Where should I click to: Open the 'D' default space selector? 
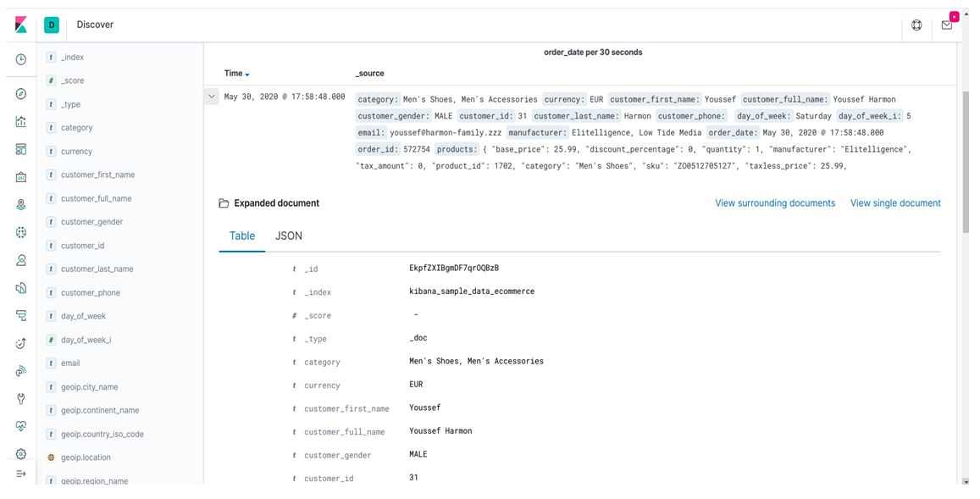[52, 25]
